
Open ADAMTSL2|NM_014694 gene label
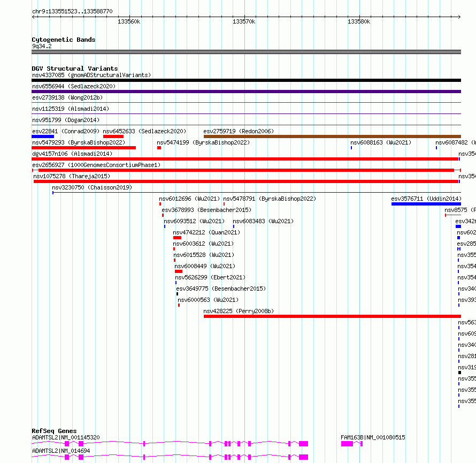(x=61, y=451)
